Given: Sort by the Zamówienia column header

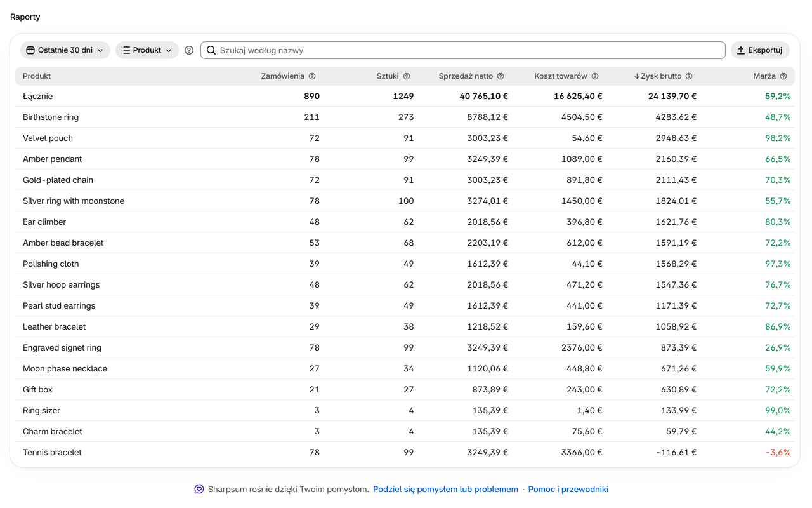Looking at the screenshot, I should [x=283, y=76].
